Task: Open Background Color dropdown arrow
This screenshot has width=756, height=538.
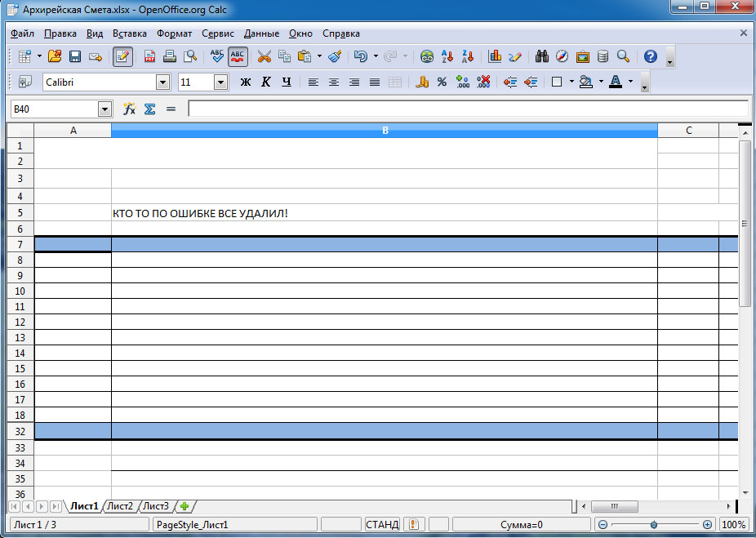Action: tap(601, 82)
